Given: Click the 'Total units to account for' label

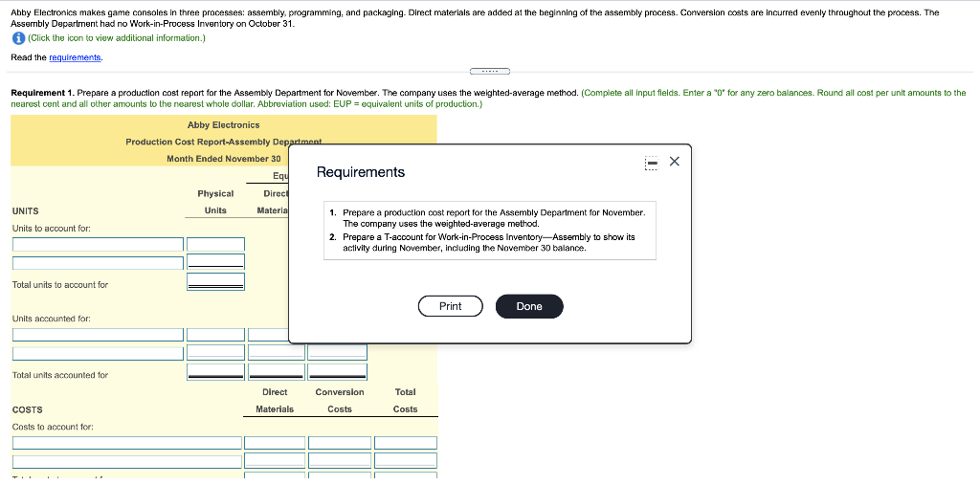Looking at the screenshot, I should 60,285.
